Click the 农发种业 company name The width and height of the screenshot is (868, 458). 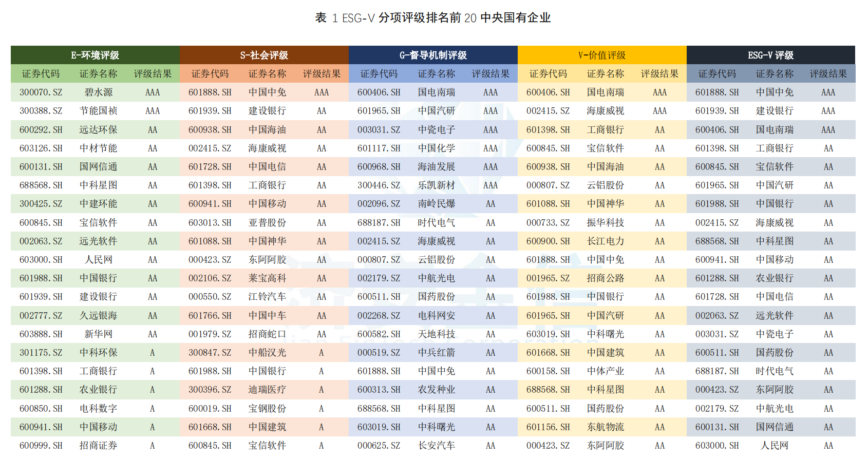click(x=436, y=390)
